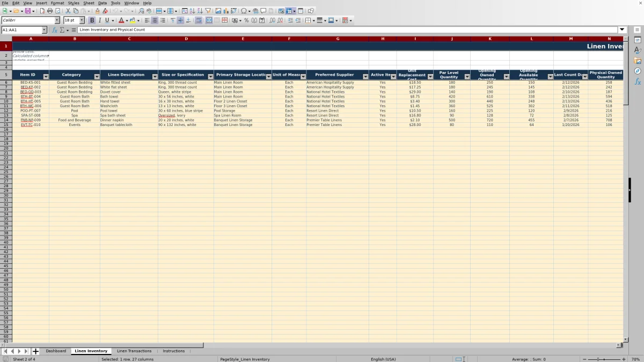Click the formula input line
Screen dimensions: 644x362
pyautogui.click(x=348, y=30)
